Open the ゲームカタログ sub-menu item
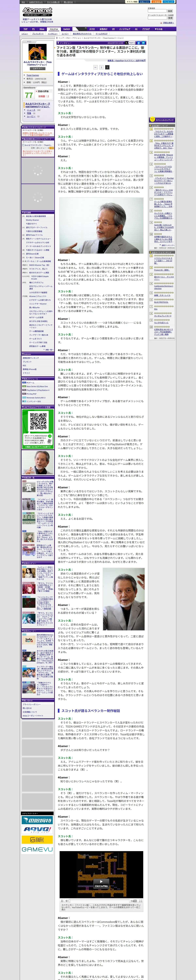The image size is (196, 980). tap(102, 33)
